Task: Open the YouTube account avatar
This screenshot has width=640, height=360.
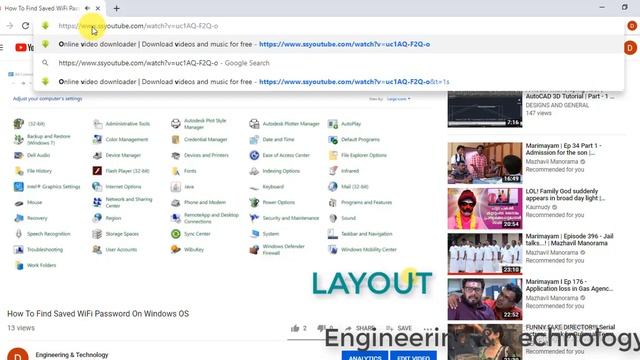Action: coord(630,48)
